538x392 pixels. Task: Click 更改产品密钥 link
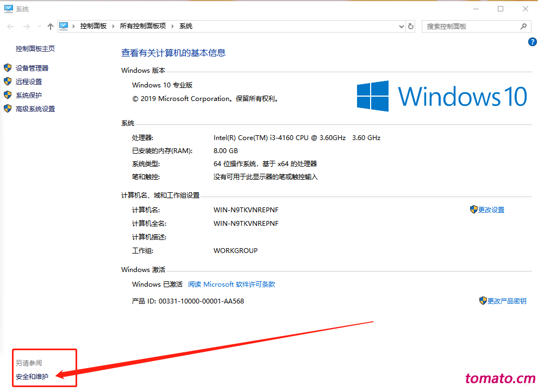pos(507,301)
